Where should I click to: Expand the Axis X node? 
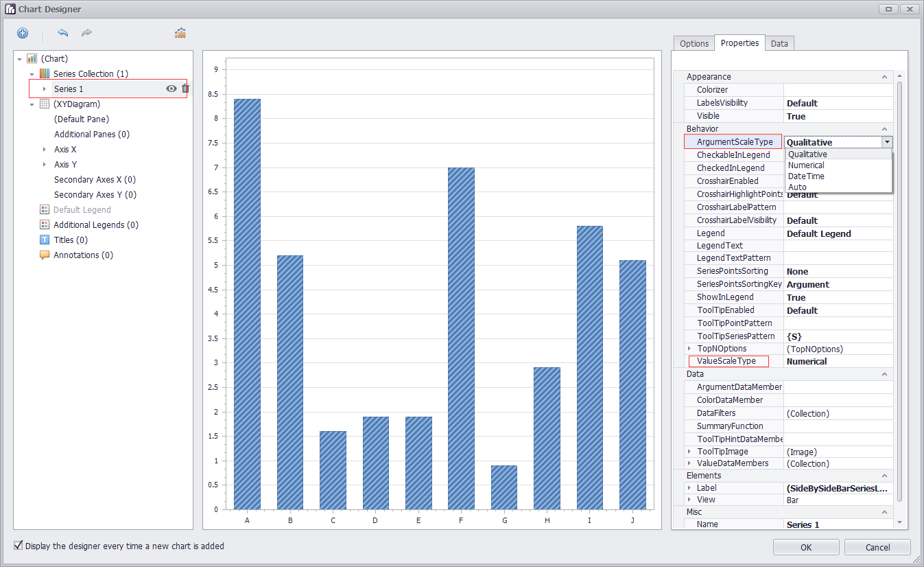point(45,149)
